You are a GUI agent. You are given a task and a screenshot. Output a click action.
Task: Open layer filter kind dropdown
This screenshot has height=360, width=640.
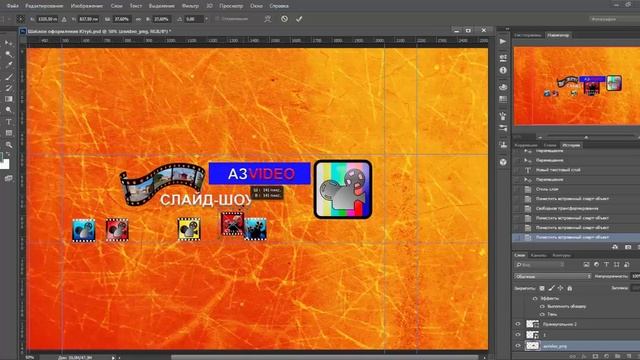click(x=540, y=265)
